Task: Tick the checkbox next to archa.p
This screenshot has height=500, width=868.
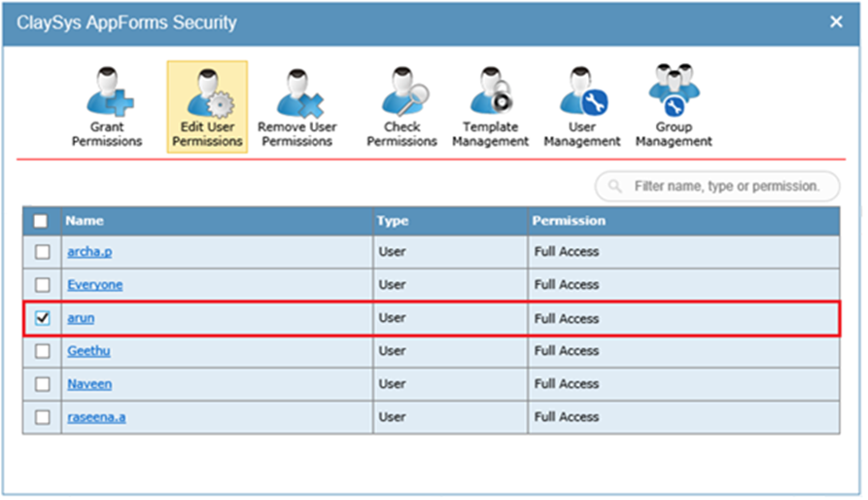Action: (x=42, y=252)
